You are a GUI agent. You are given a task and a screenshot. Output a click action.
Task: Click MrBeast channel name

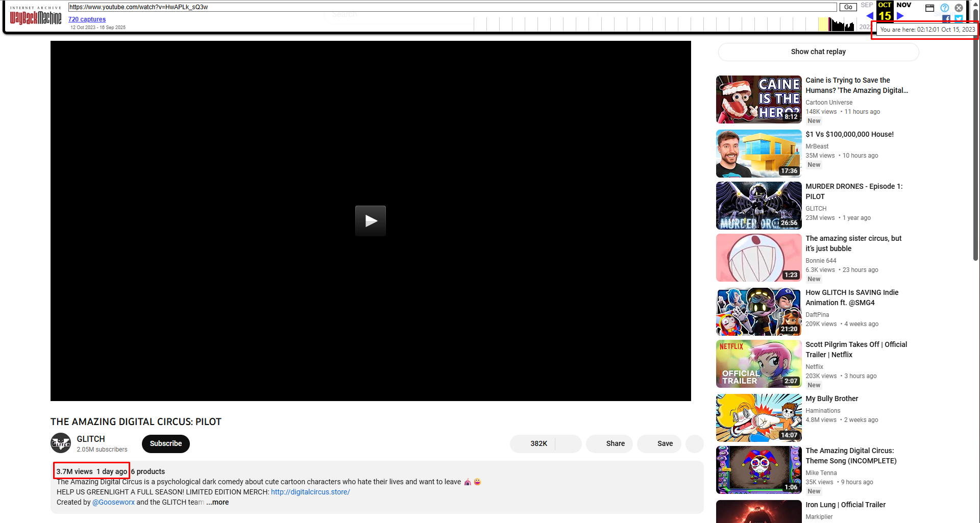coord(817,146)
